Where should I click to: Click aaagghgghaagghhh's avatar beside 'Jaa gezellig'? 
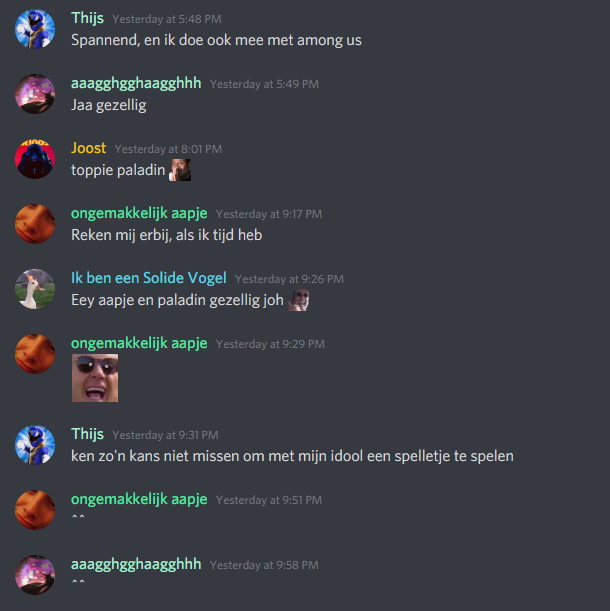[x=35, y=94]
